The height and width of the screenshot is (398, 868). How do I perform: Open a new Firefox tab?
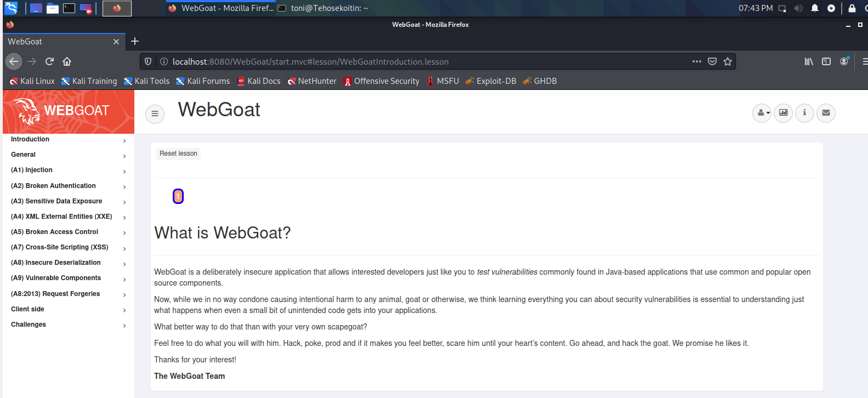coord(135,41)
